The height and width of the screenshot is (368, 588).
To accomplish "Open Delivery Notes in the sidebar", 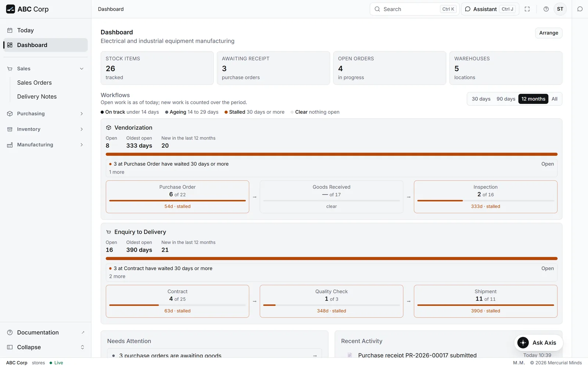I will pos(37,97).
